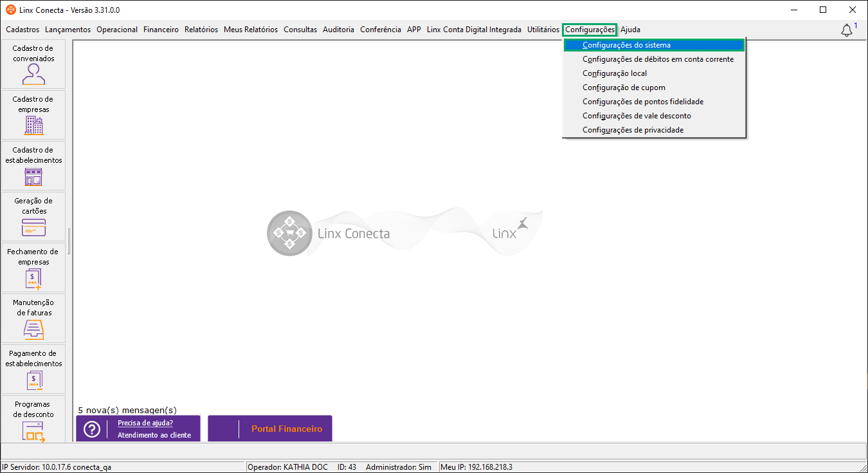Image resolution: width=868 pixels, height=473 pixels.
Task: Open the Lançamentos menu
Action: pyautogui.click(x=68, y=30)
